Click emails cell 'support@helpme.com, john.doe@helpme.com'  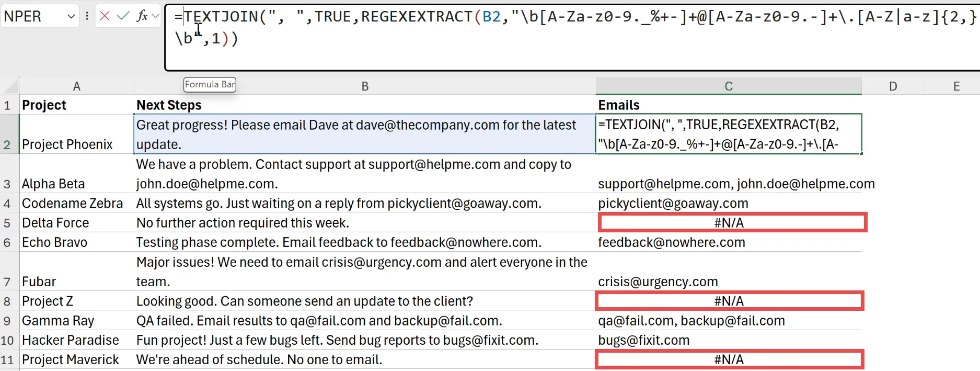(x=729, y=174)
